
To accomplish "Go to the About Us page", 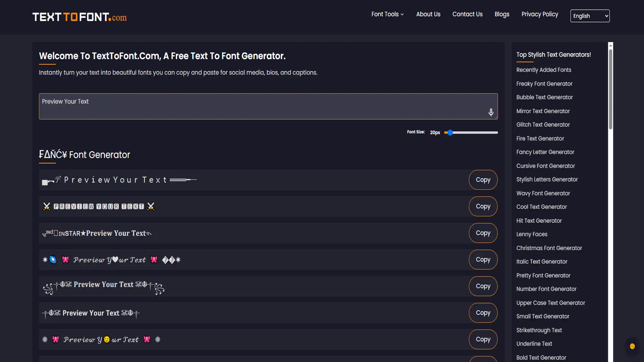I will [x=428, y=14].
